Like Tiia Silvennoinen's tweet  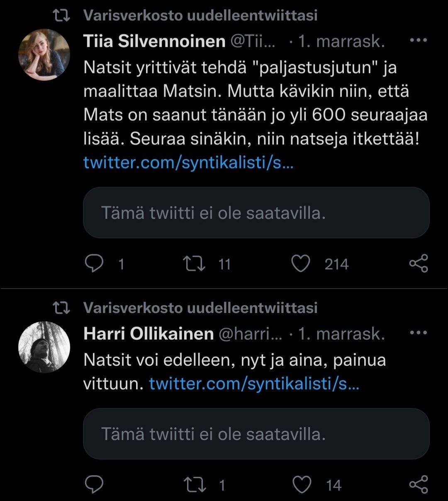click(x=301, y=264)
